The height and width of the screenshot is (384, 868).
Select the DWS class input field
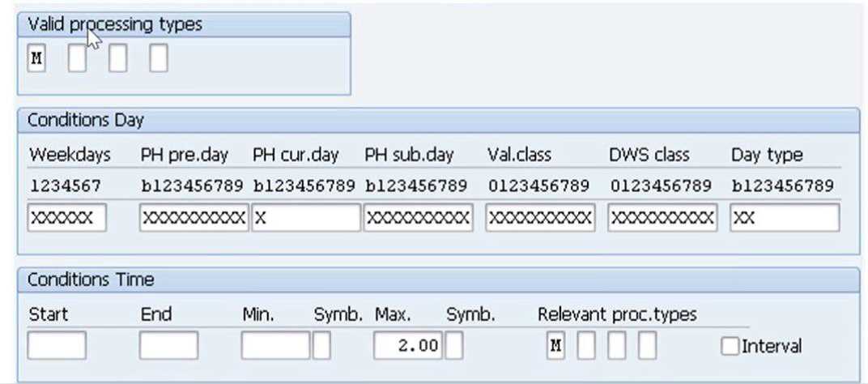pos(662,218)
